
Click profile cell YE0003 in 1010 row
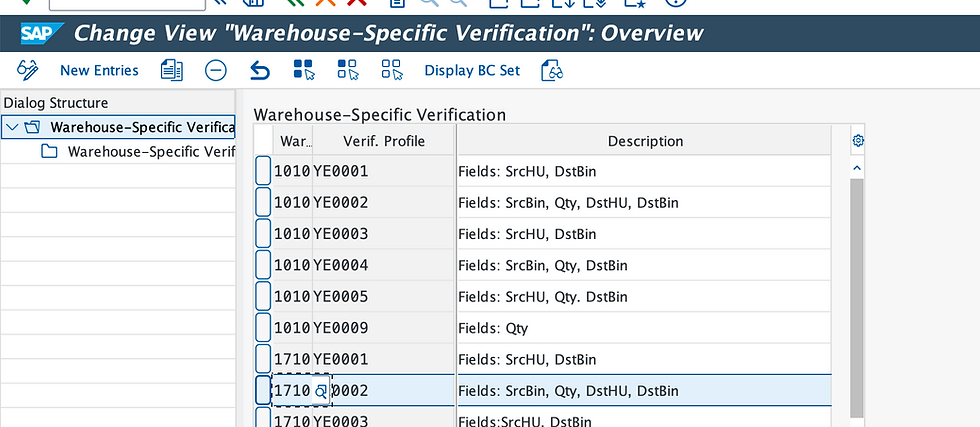click(383, 234)
